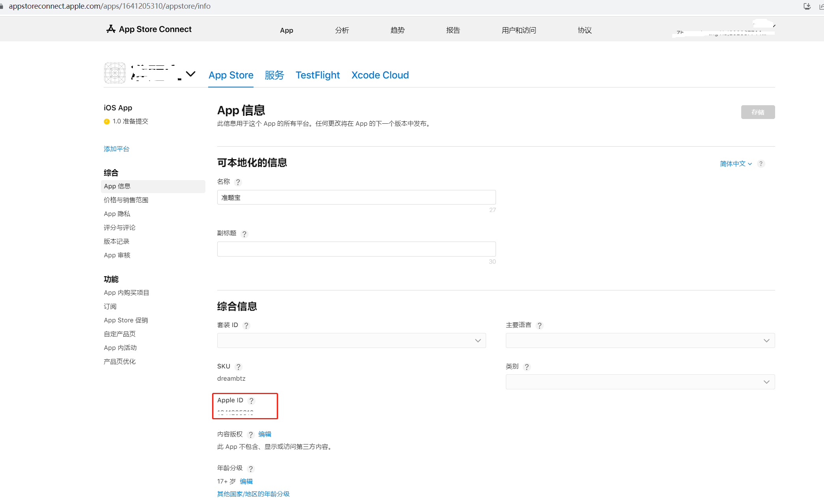
Task: Click the help icon next to 名称
Action: pyautogui.click(x=238, y=182)
